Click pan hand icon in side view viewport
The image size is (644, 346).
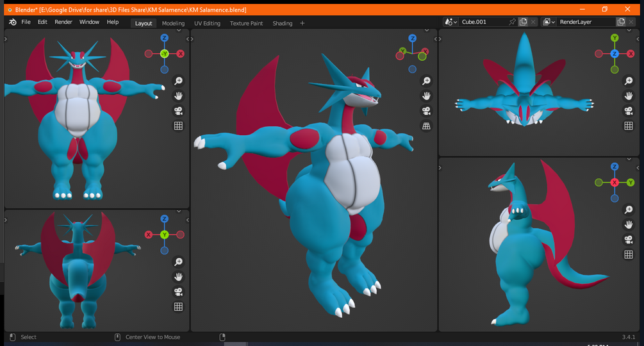click(x=629, y=224)
